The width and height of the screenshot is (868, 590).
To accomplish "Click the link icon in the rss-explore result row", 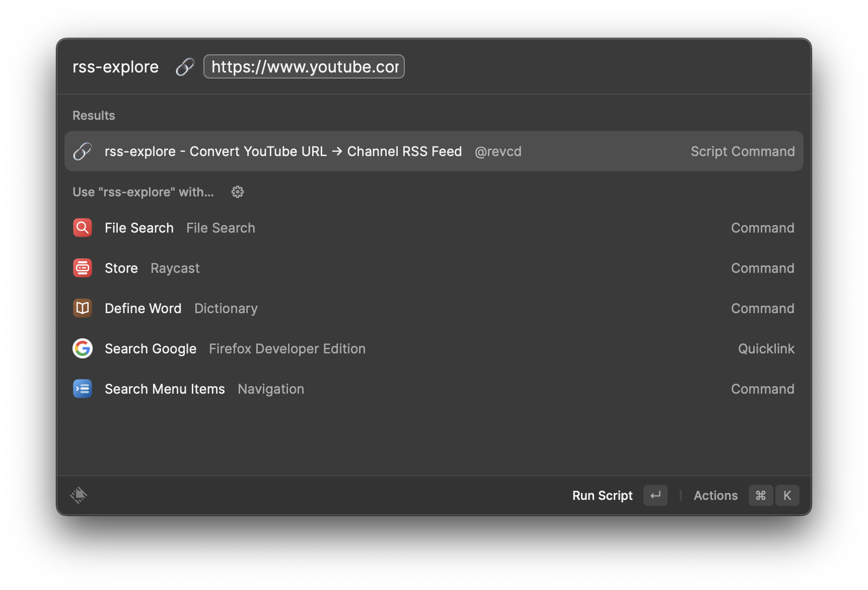I will tap(83, 151).
